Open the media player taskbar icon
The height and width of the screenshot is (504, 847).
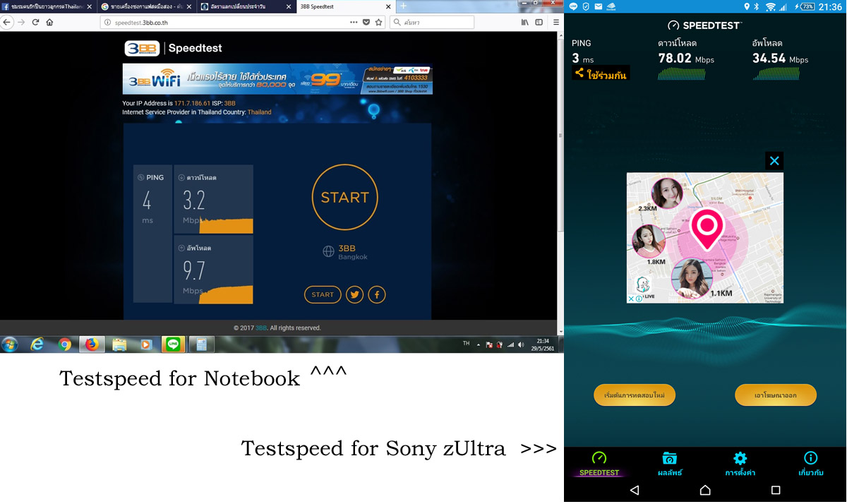tap(146, 344)
